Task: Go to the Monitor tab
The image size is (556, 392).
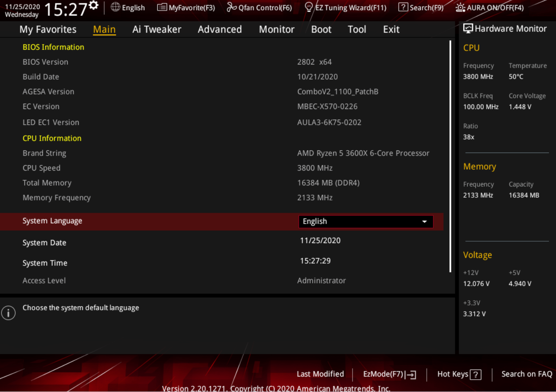Action: (276, 29)
